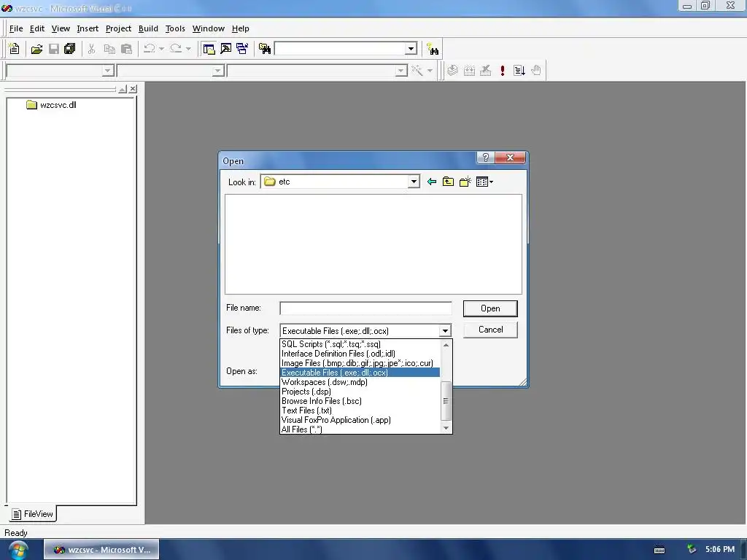Click the Redo toolbar icon

pyautogui.click(x=176, y=49)
